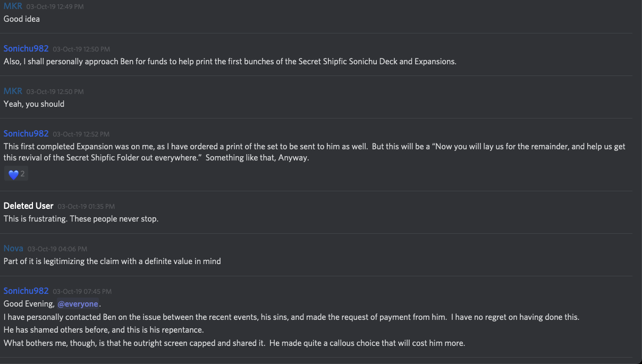Click the 12:52 PM message timestamp
Screen dimensions: 642x364
click(81, 134)
